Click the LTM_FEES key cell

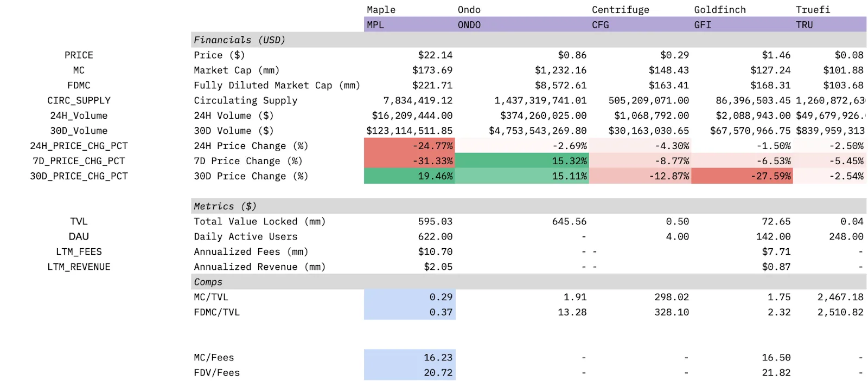(79, 252)
